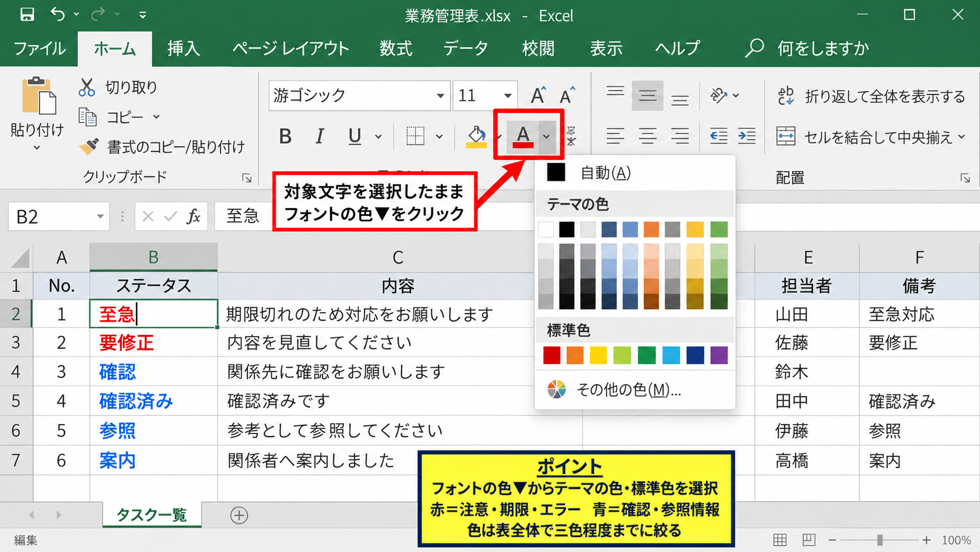Increase the indent

(x=747, y=137)
